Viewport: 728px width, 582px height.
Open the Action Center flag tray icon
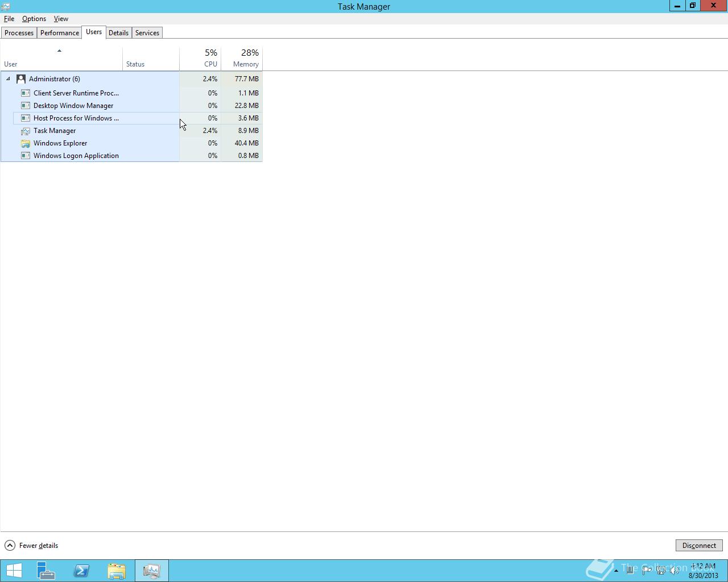(x=647, y=570)
